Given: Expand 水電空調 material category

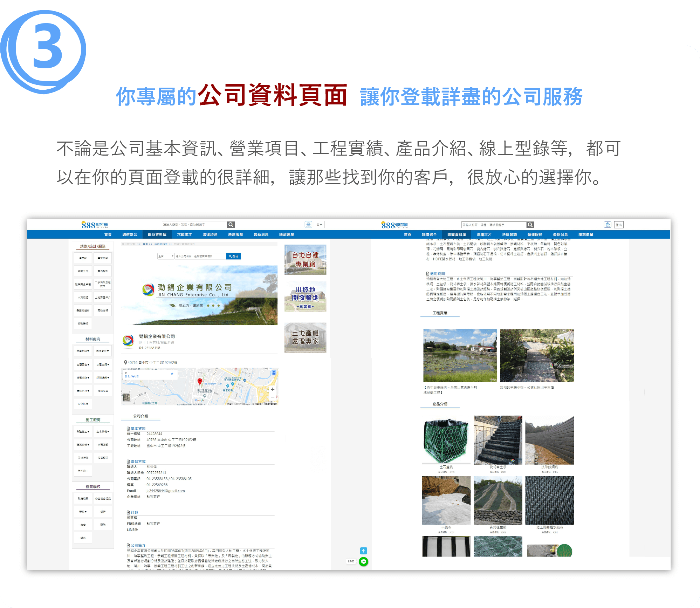Looking at the screenshot, I should pos(103,364).
